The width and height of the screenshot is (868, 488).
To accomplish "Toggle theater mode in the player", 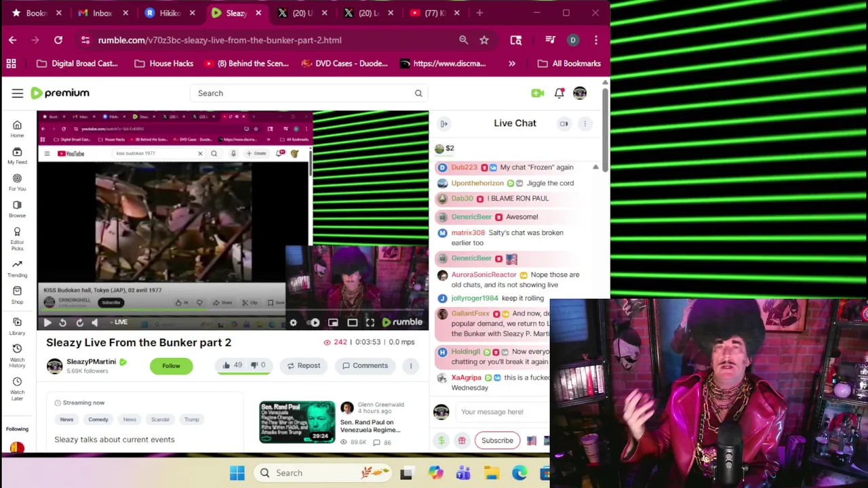I will (353, 323).
